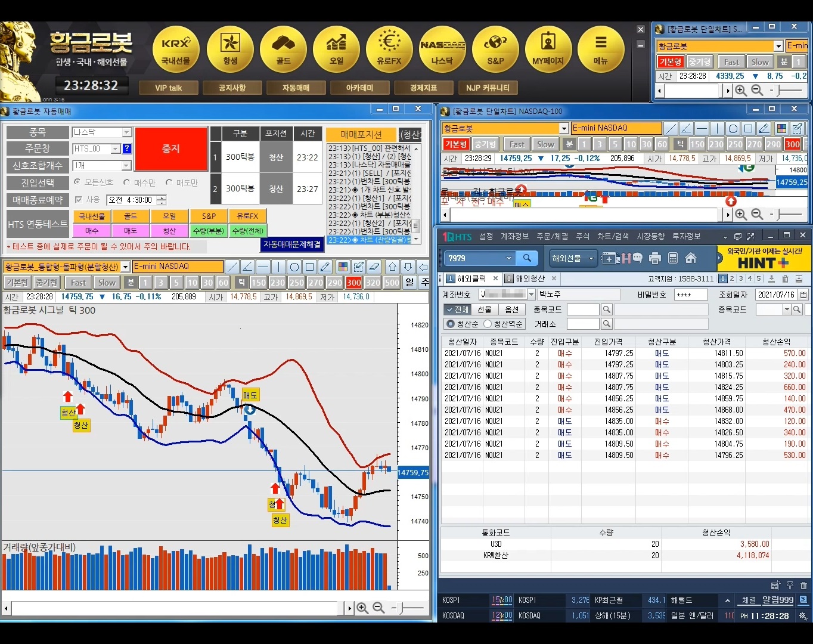
Task: Expand 종목코드 dropdown in 1QHTS
Action: 787,309
